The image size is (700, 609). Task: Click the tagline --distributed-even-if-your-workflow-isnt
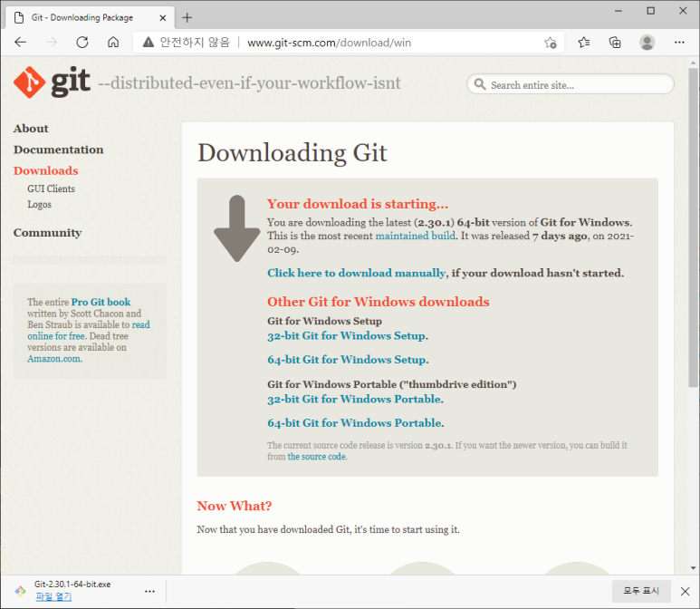[x=249, y=83]
